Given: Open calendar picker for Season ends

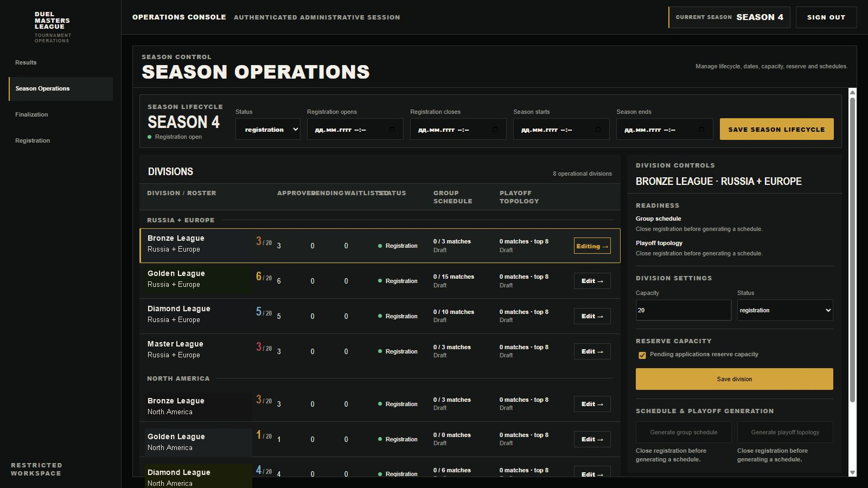Looking at the screenshot, I should 701,130.
